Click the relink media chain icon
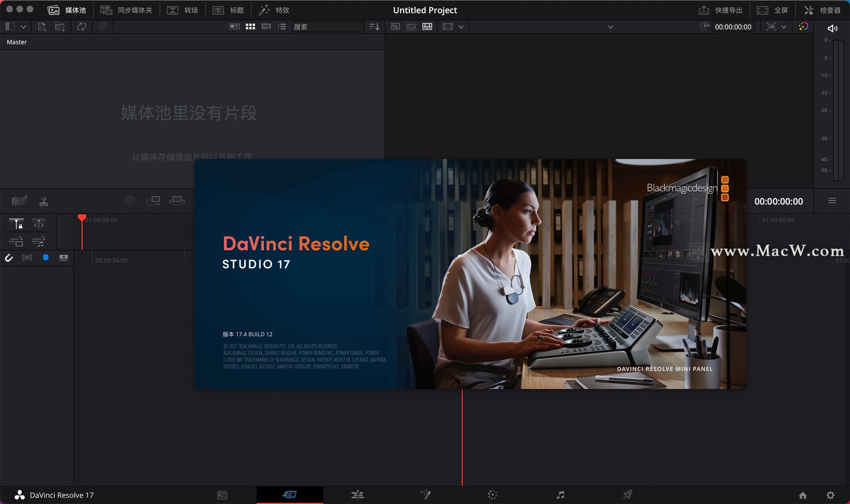Viewport: 850px width, 504px height. coord(103,27)
